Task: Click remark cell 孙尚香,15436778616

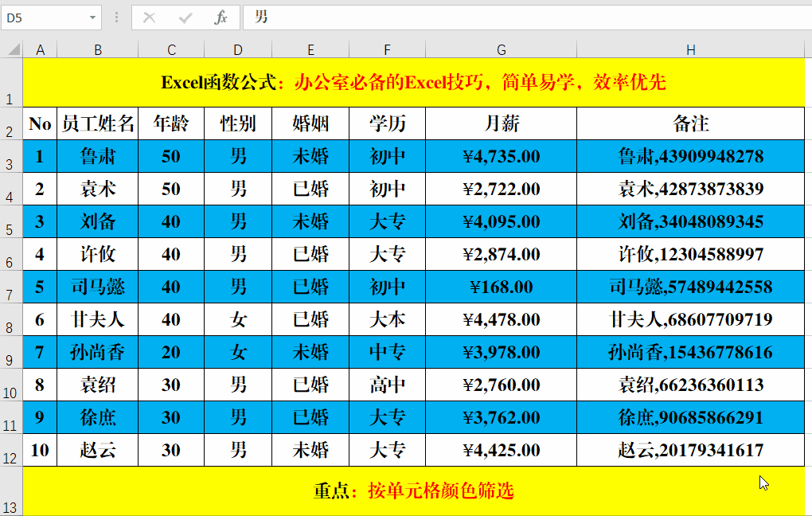Action: point(691,352)
